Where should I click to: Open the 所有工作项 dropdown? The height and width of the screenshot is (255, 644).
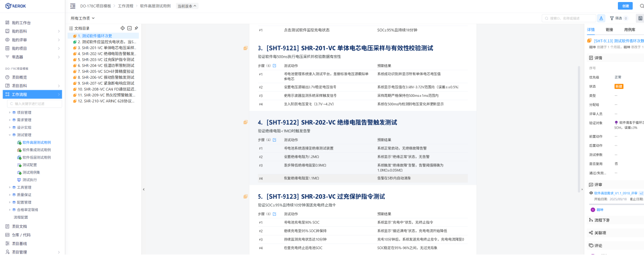(x=83, y=18)
